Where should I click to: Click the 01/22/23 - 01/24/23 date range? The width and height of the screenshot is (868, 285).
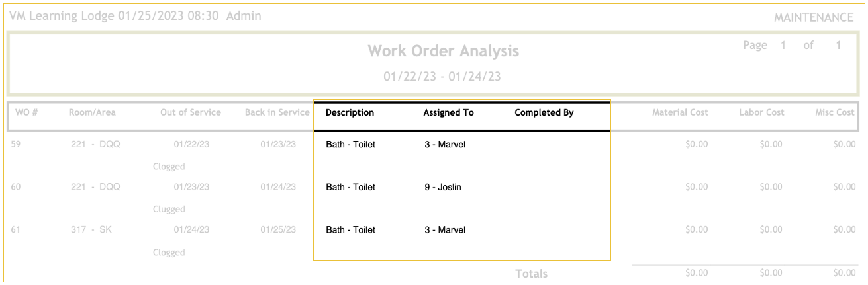pyautogui.click(x=442, y=77)
